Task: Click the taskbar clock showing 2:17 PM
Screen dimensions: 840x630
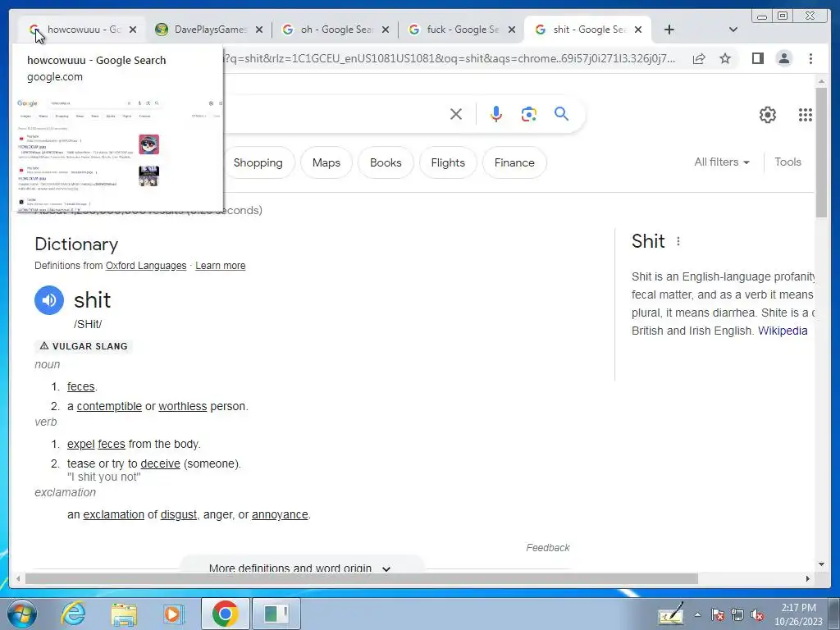Action: click(x=798, y=614)
